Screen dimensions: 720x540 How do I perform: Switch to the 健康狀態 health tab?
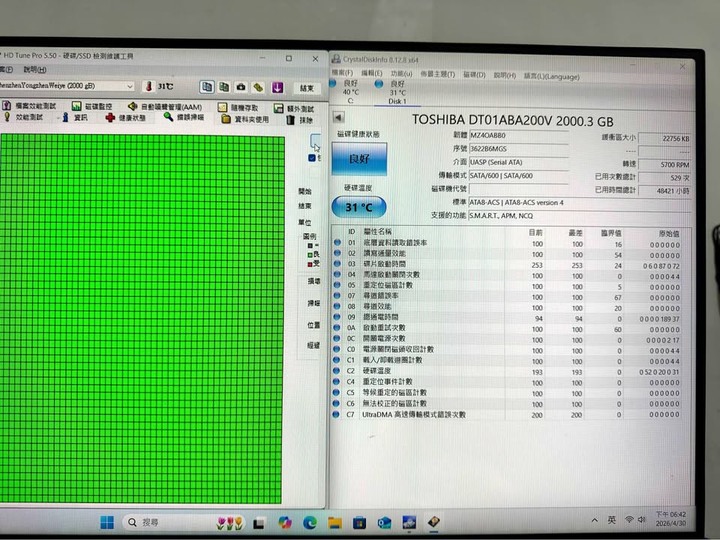(x=126, y=118)
